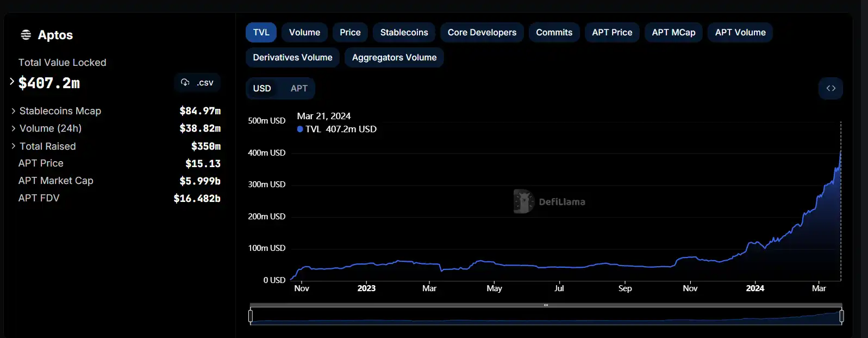This screenshot has width=868, height=338.
Task: Show Core Developers on chart
Action: (482, 33)
